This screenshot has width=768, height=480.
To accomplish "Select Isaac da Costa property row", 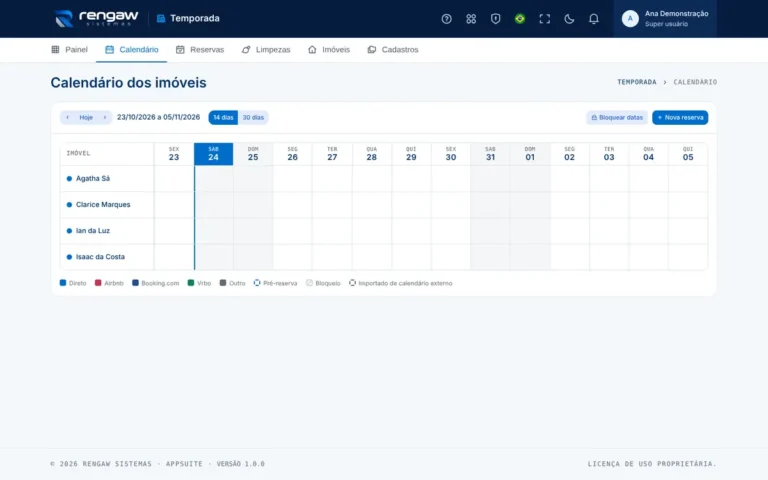I will [107, 257].
